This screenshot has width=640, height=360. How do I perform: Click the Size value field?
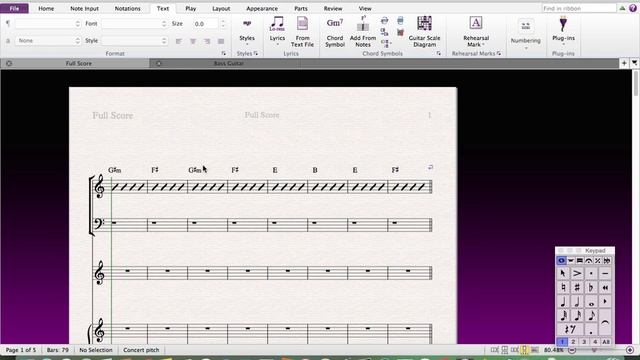click(205, 24)
